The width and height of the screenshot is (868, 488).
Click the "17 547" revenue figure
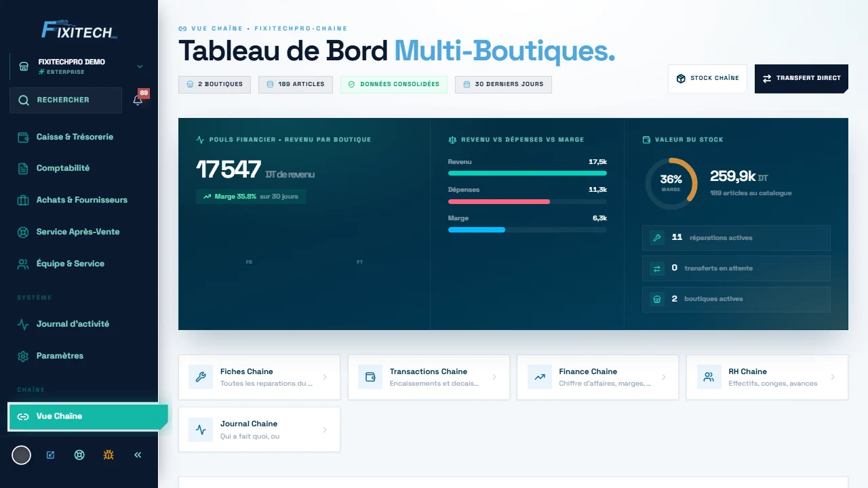[229, 169]
